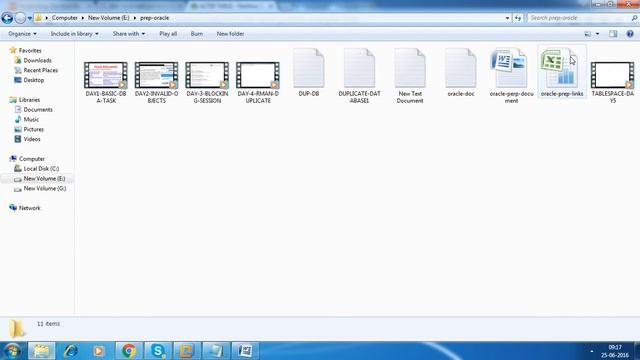Open the Windows Start menu
Viewport: 640px width, 360px height.
coord(12,351)
